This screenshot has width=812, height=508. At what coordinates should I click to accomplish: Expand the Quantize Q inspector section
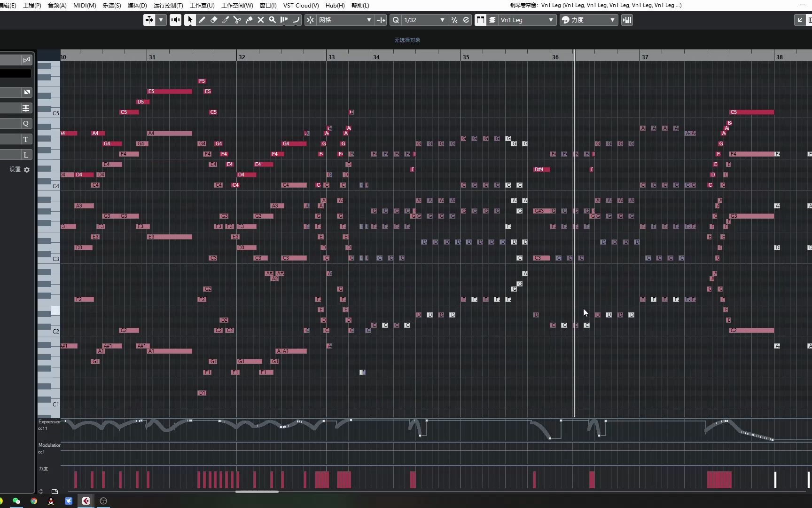click(26, 123)
